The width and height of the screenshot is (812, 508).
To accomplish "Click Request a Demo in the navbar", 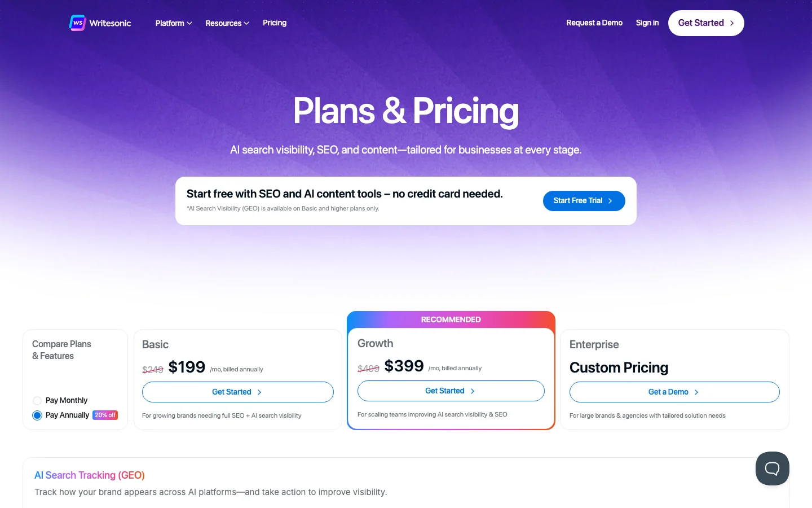I will (x=594, y=23).
